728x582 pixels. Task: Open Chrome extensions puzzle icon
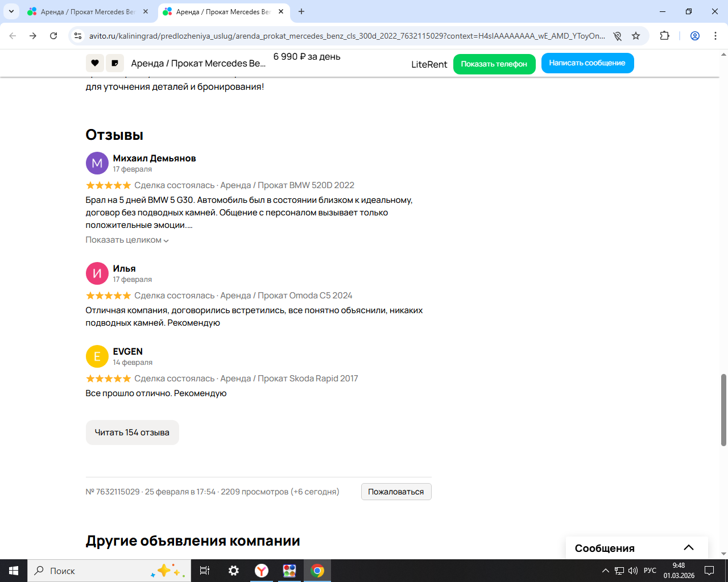point(664,36)
